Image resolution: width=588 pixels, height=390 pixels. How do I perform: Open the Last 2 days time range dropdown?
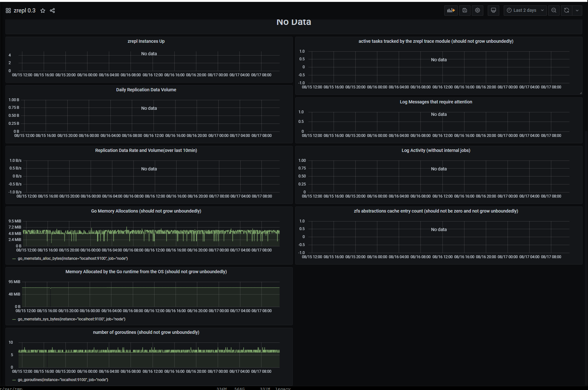pos(525,10)
